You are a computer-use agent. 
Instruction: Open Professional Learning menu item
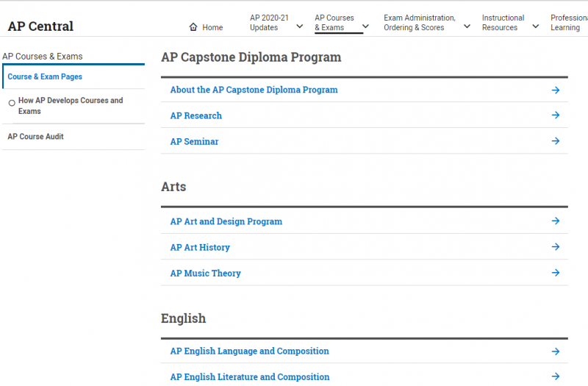click(569, 23)
